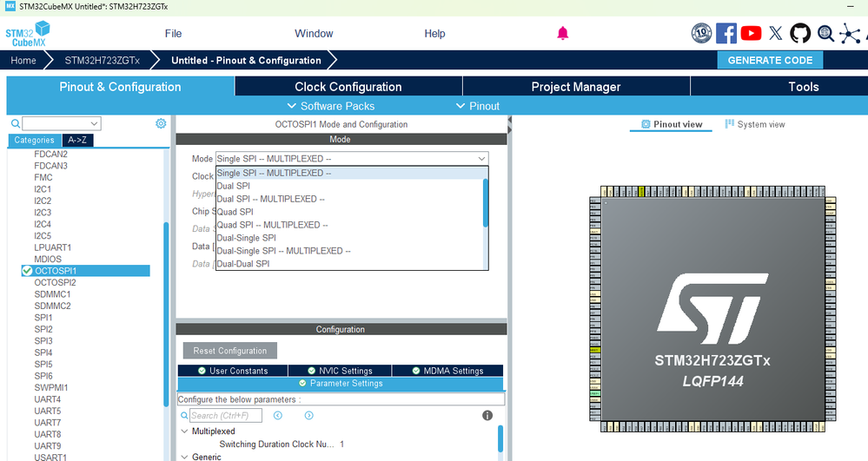
Task: Collapse the Multiplexed parameter group
Action: point(184,431)
